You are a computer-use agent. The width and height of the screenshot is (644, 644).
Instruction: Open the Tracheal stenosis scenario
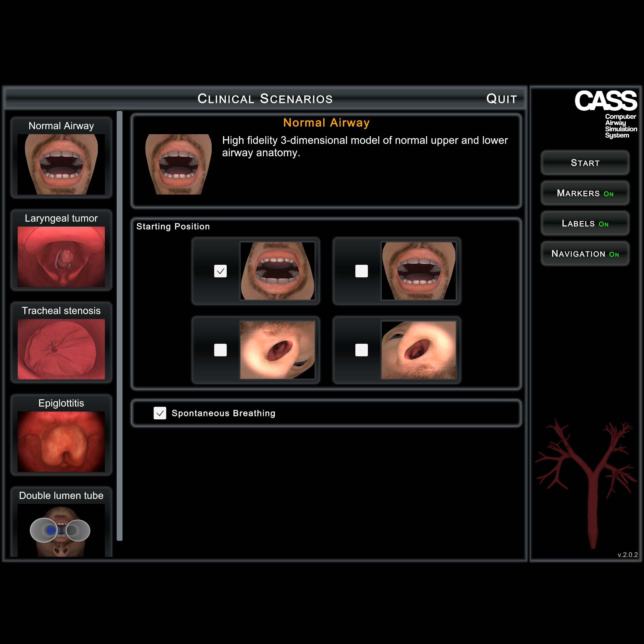(x=61, y=349)
